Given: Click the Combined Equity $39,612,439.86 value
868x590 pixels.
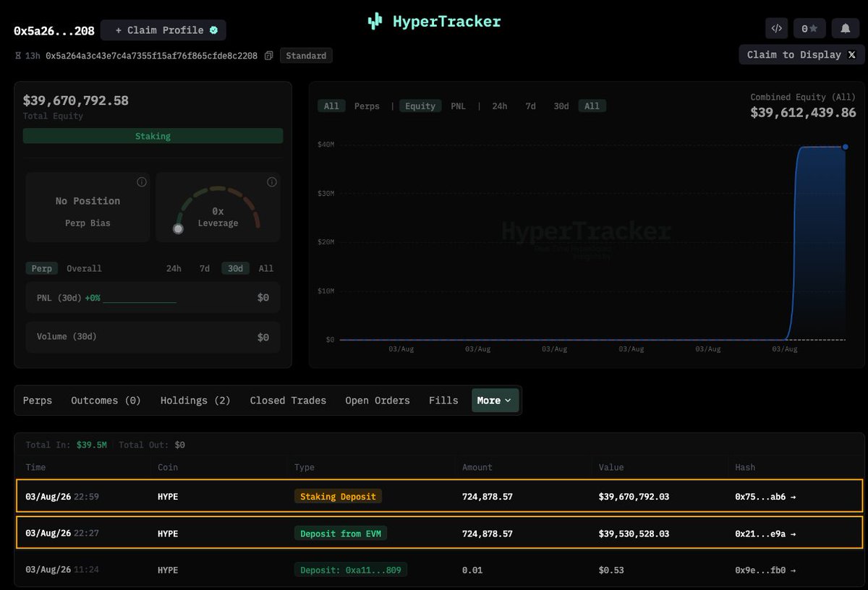Looking at the screenshot, I should (803, 113).
